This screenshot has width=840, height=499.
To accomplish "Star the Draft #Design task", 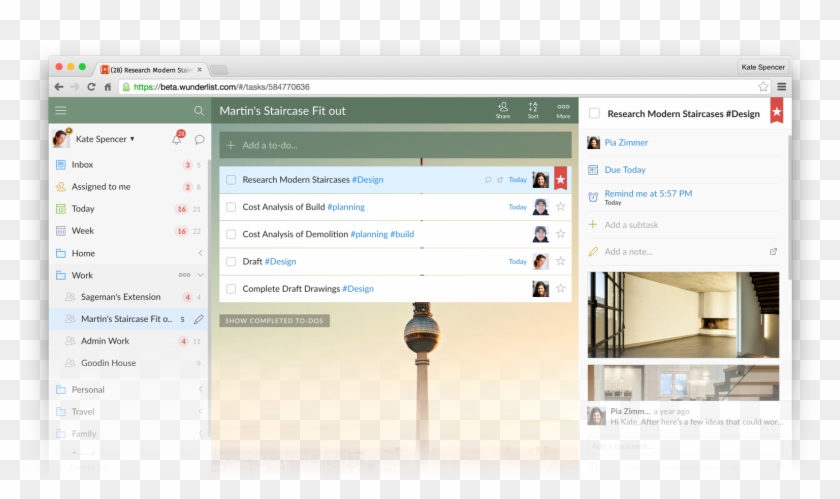I will (560, 261).
